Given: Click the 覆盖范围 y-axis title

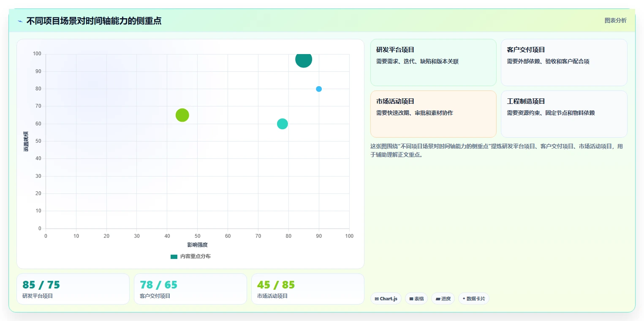Looking at the screenshot, I should (26, 141).
